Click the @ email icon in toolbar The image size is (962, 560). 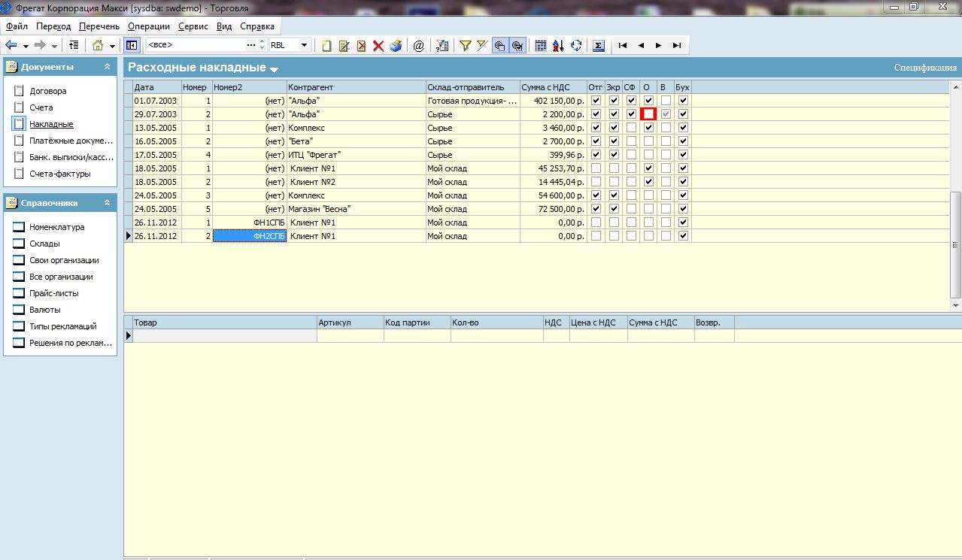pos(419,46)
